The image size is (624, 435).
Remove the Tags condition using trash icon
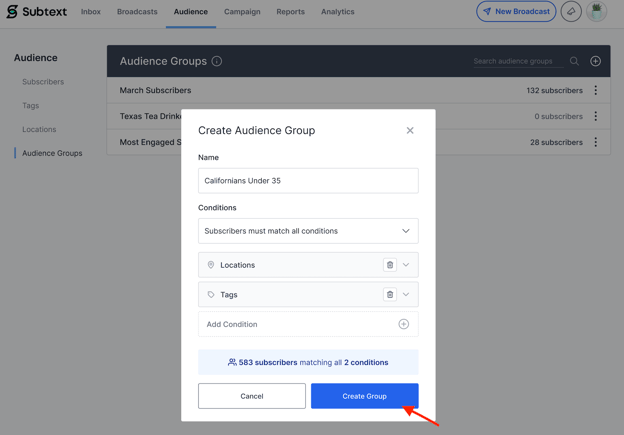(x=390, y=295)
